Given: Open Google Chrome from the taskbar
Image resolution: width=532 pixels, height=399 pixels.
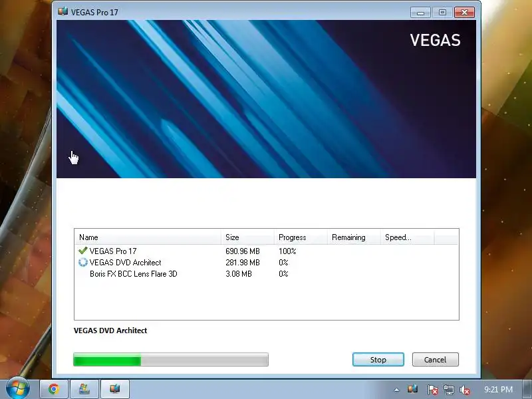Looking at the screenshot, I should coord(54,389).
